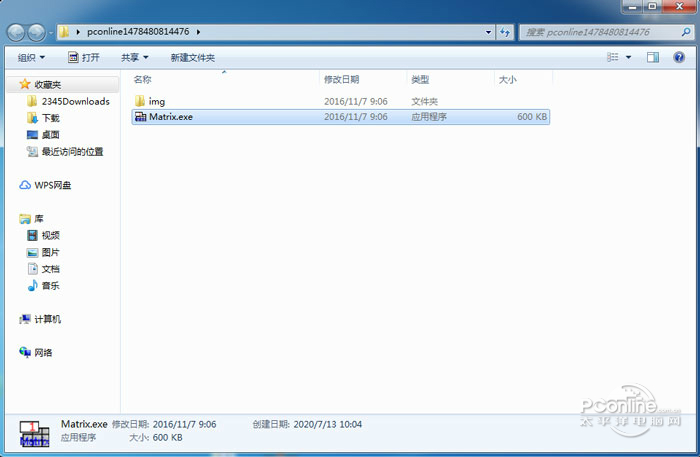Open the 共享 dropdown menu

tap(134, 58)
